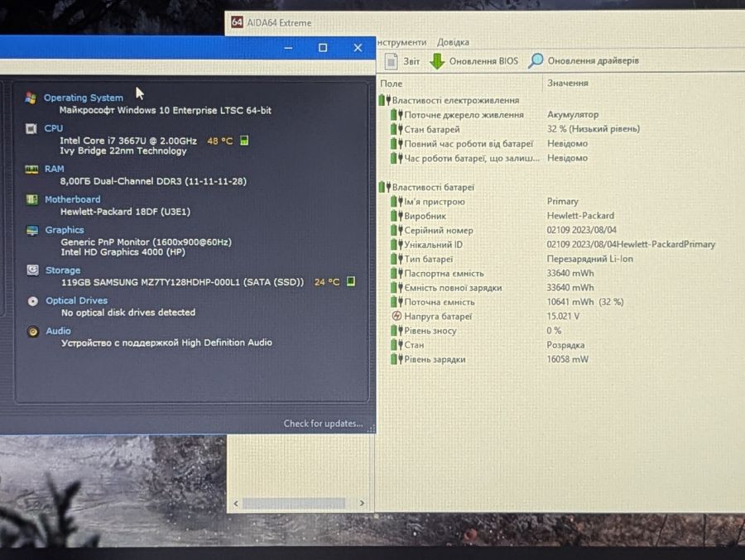Select the Властивості батареї group row
745x560 pixels.
pyautogui.click(x=426, y=187)
